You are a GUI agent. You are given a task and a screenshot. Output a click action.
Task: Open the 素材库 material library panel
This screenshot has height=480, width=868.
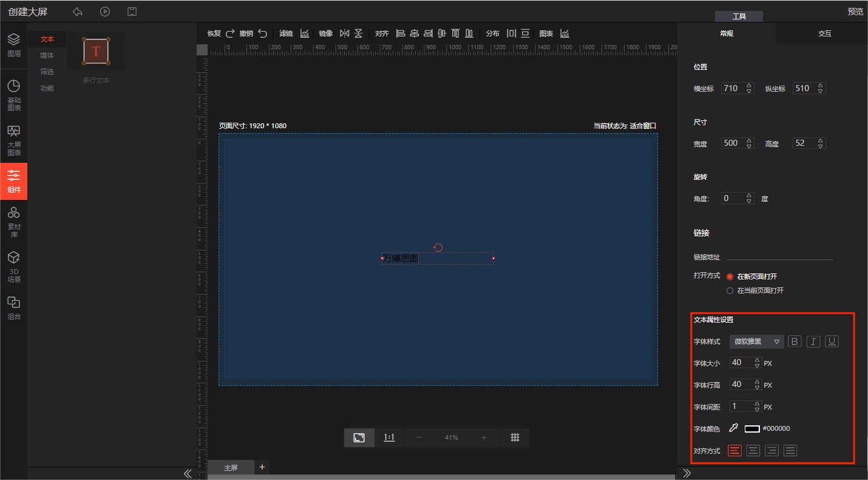point(14,221)
